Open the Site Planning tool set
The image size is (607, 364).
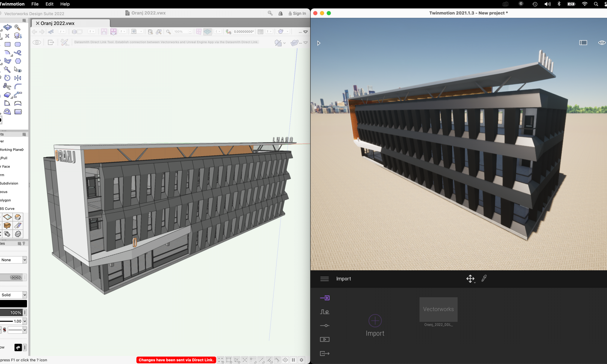tap(7, 217)
